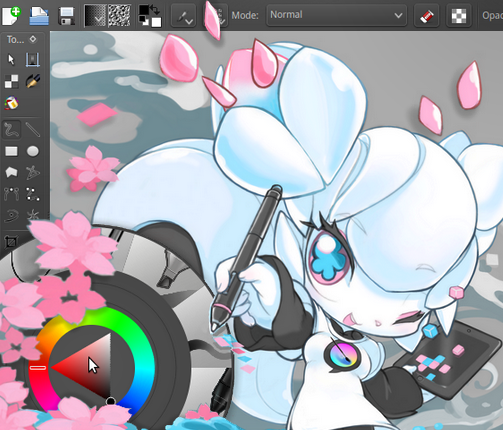Expand the Normal blending mode combo box

coord(336,15)
